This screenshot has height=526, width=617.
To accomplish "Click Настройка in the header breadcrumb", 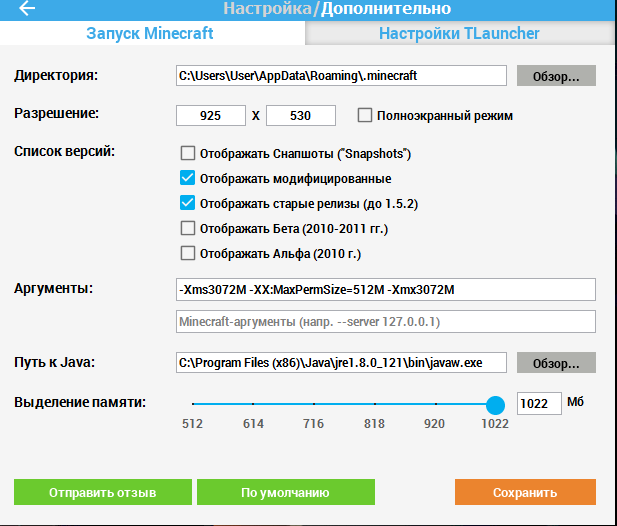I will coord(267,8).
